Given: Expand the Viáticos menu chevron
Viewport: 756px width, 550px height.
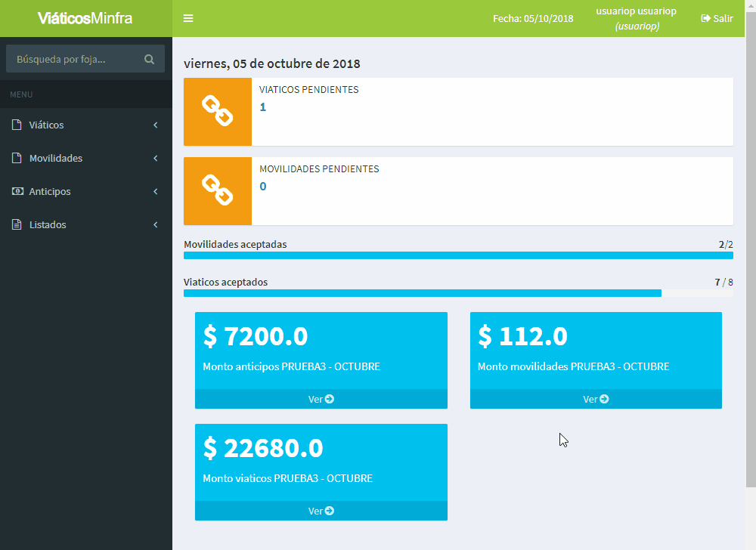Looking at the screenshot, I should (155, 125).
